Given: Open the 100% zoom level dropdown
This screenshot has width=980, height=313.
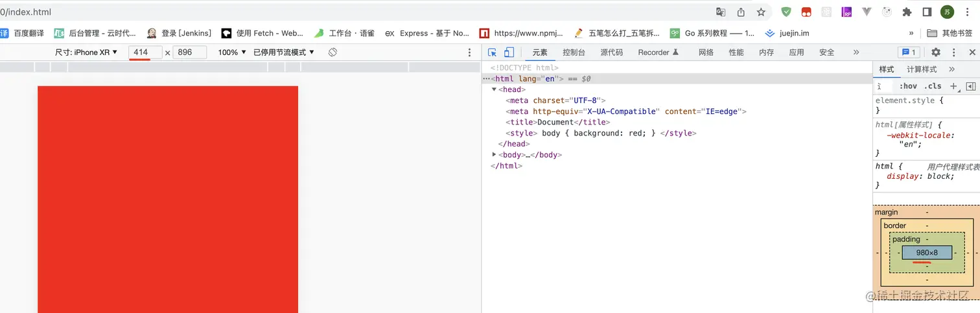Looking at the screenshot, I should pyautogui.click(x=232, y=52).
